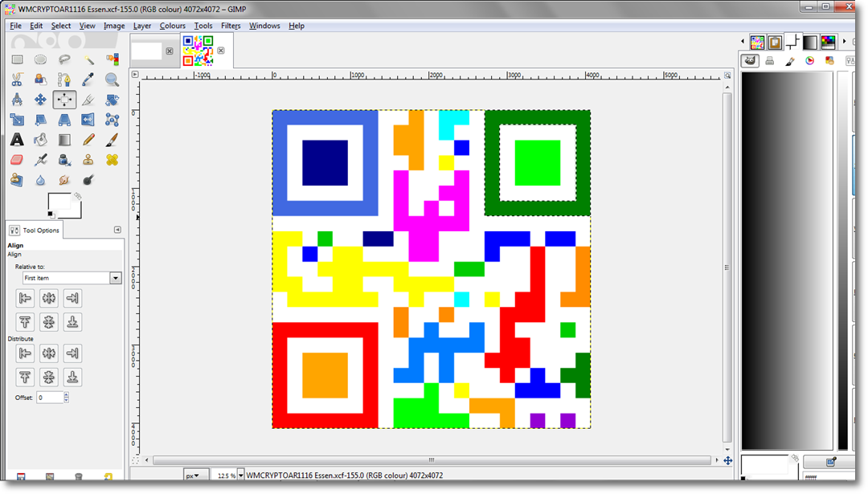The height and width of the screenshot is (494, 868).
Task: Click Distribute bottom edges button
Action: click(72, 378)
